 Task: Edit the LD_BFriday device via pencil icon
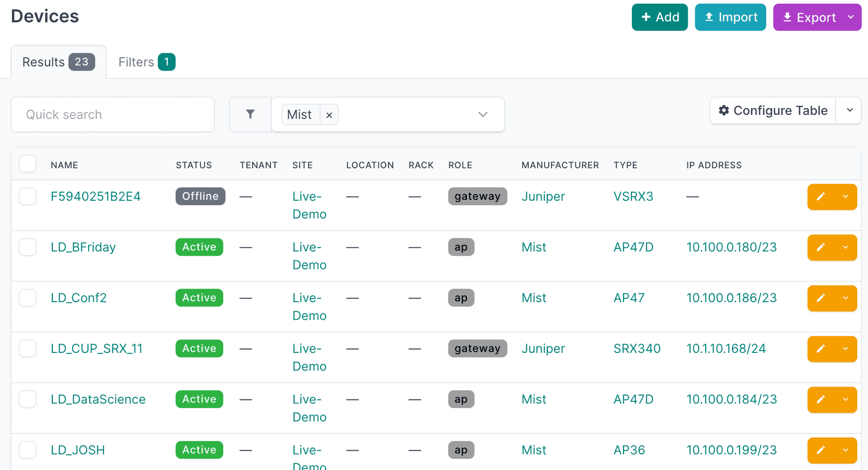(x=821, y=247)
